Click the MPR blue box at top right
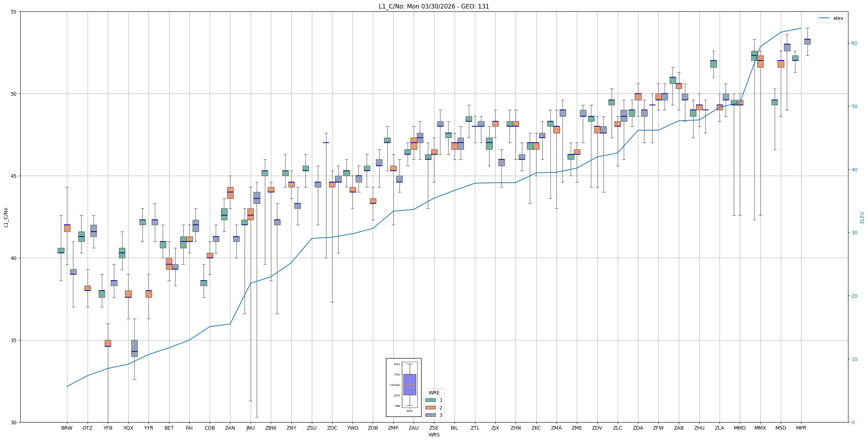The width and height of the screenshot is (868, 441). click(807, 42)
